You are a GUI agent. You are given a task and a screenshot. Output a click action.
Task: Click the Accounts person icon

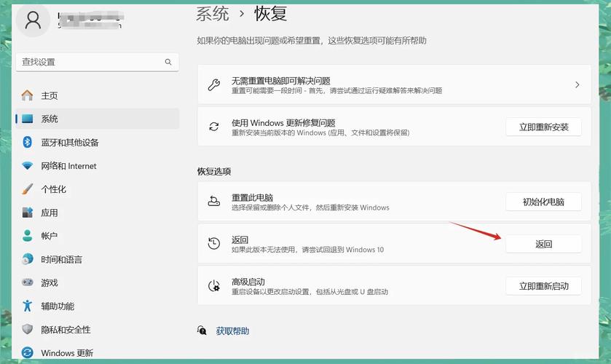(x=27, y=236)
